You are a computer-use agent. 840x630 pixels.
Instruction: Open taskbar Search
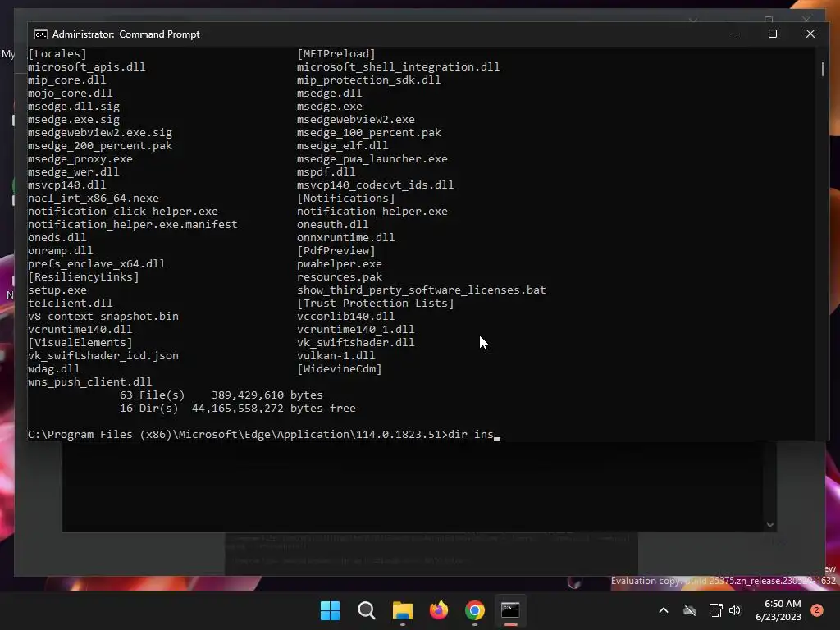(x=367, y=610)
